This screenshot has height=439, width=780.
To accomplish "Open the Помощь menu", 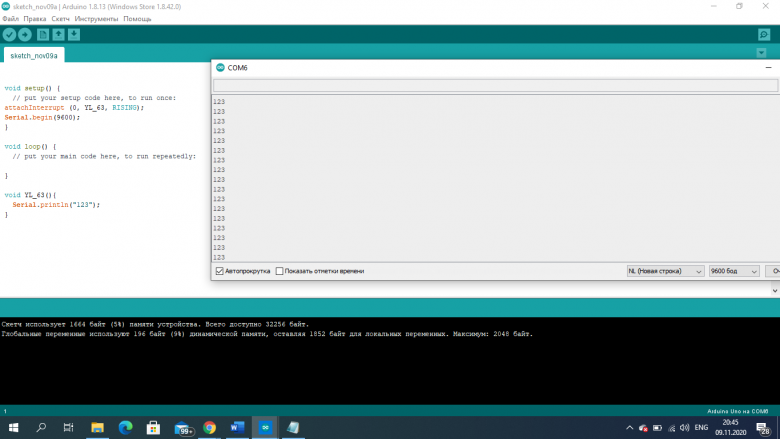I will point(137,19).
